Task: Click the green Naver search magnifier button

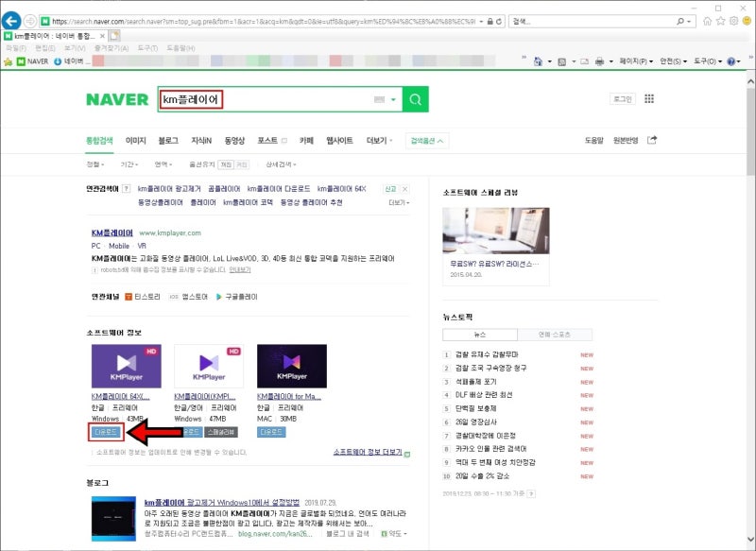Action: [416, 99]
